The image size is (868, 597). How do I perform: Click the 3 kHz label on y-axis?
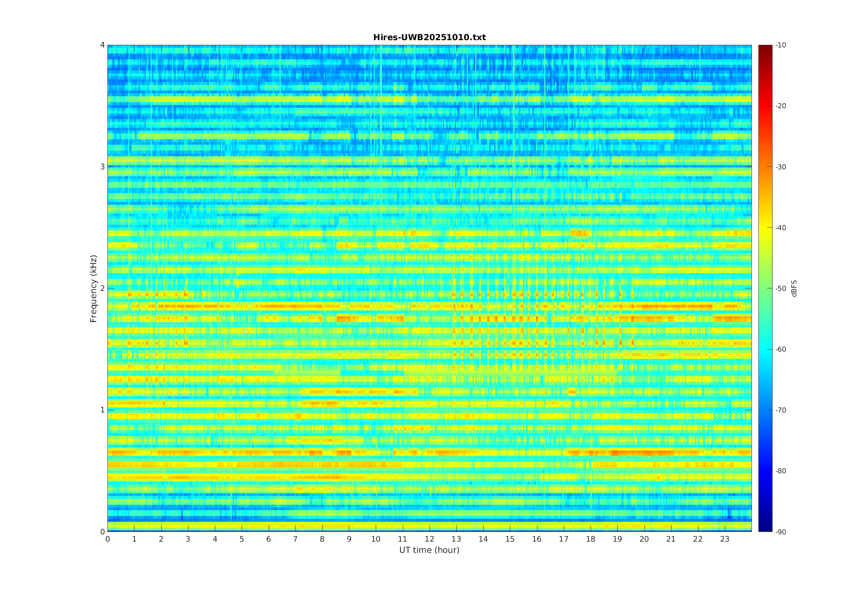pos(102,166)
